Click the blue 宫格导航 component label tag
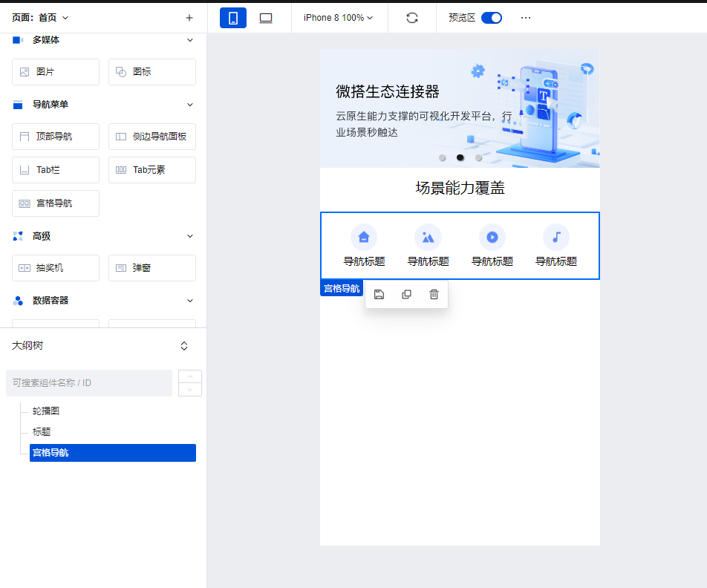Screen dimensions: 707x588 pos(342,288)
